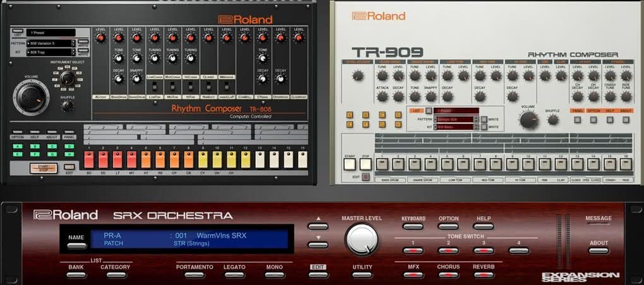Click BANK list button on SRX Orchestra
Image resolution: width=644 pixels, height=285 pixels.
coord(76,275)
